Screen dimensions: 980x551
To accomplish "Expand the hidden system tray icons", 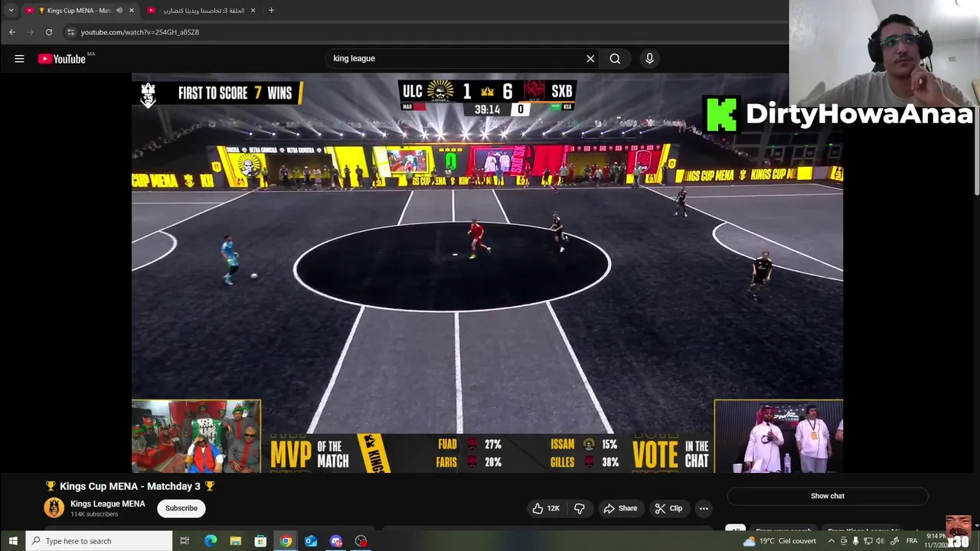I will coord(831,541).
